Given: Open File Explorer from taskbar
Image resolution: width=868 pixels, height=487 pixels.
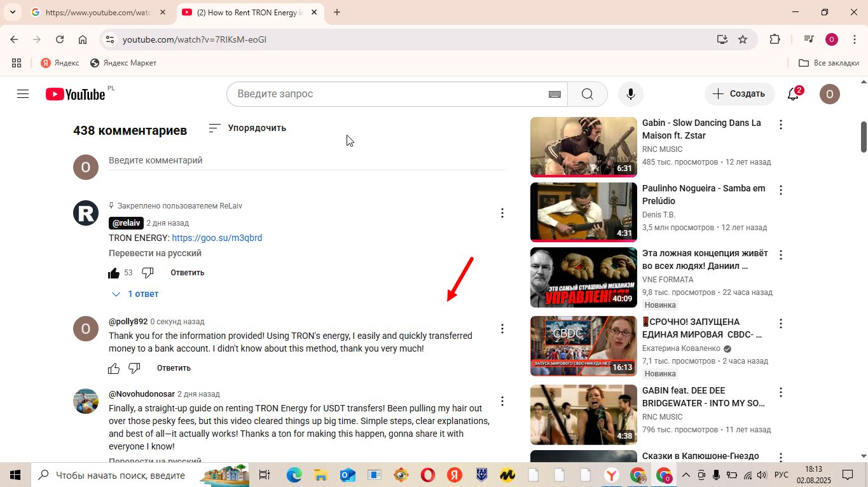Looking at the screenshot, I should 320,475.
